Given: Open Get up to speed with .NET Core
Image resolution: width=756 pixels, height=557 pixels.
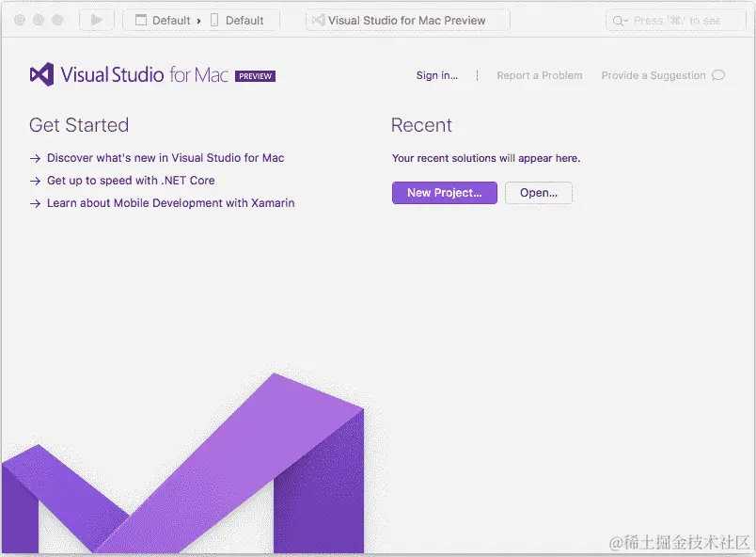Looking at the screenshot, I should pyautogui.click(x=131, y=181).
